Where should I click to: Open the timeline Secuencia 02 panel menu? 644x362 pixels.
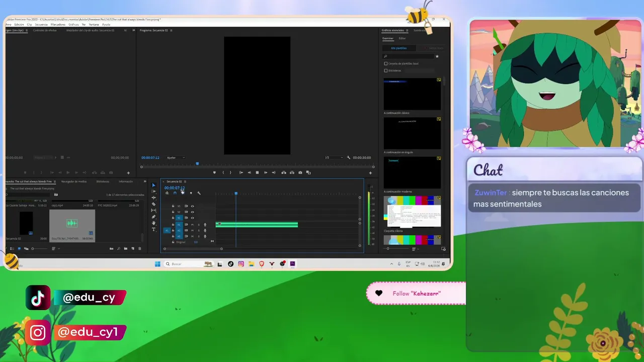tap(185, 182)
